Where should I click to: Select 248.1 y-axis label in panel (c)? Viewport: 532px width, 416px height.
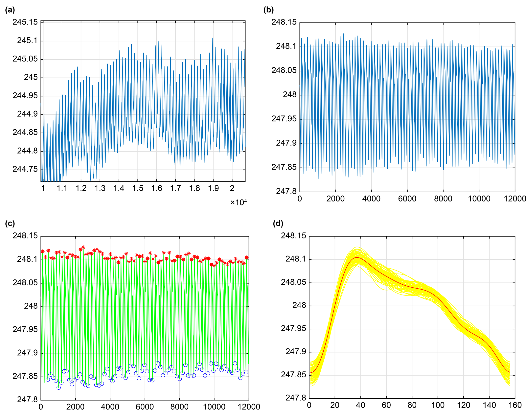coord(28,259)
